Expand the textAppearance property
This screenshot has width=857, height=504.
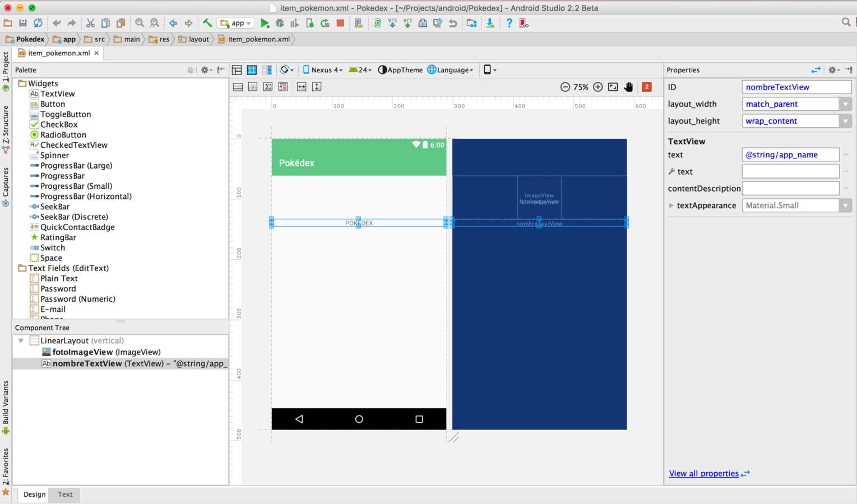click(x=671, y=206)
